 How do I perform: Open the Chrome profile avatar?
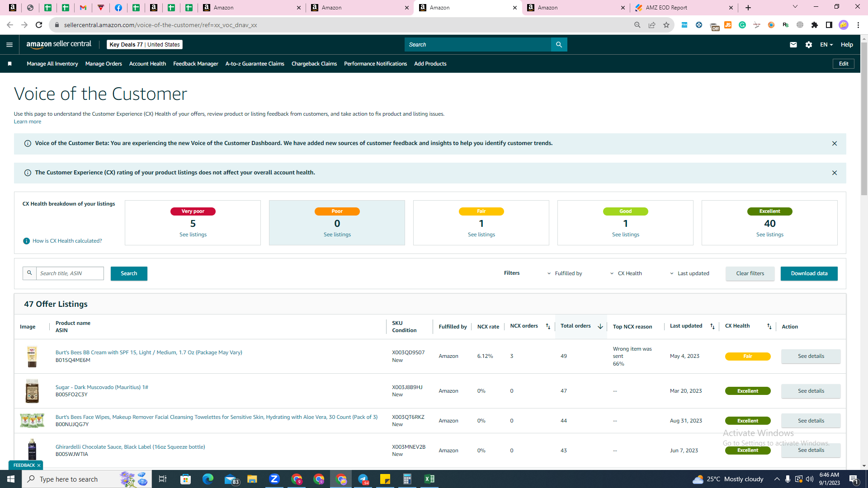(x=844, y=25)
